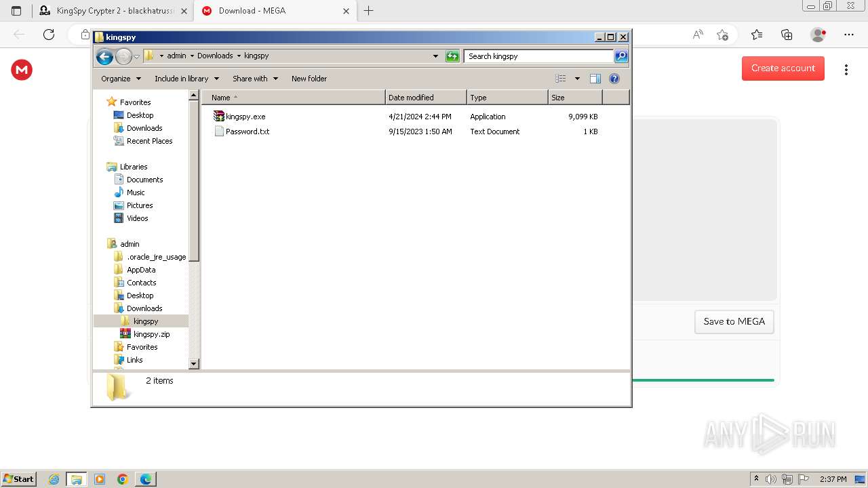This screenshot has height=488, width=868.
Task: Open Edge Settings and more menu
Action: point(849,35)
